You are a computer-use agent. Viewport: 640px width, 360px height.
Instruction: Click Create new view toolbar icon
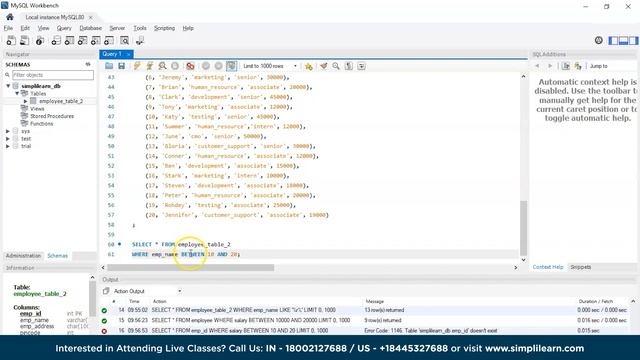82,40
